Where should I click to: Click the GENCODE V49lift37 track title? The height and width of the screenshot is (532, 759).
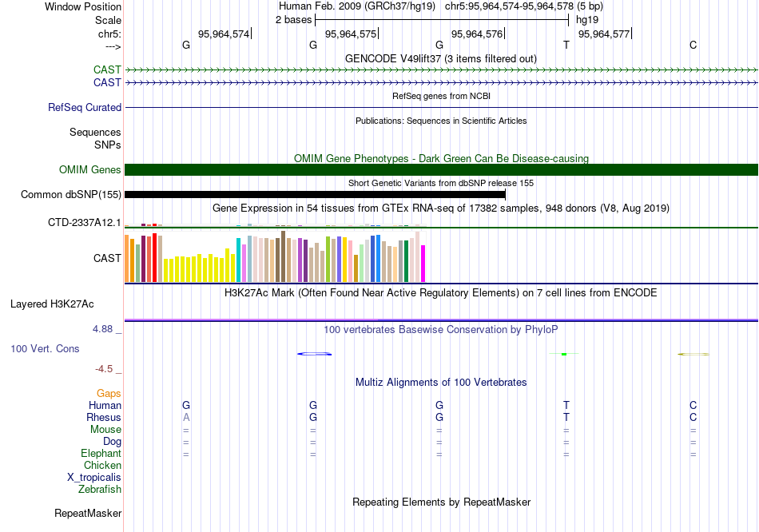[x=441, y=58]
